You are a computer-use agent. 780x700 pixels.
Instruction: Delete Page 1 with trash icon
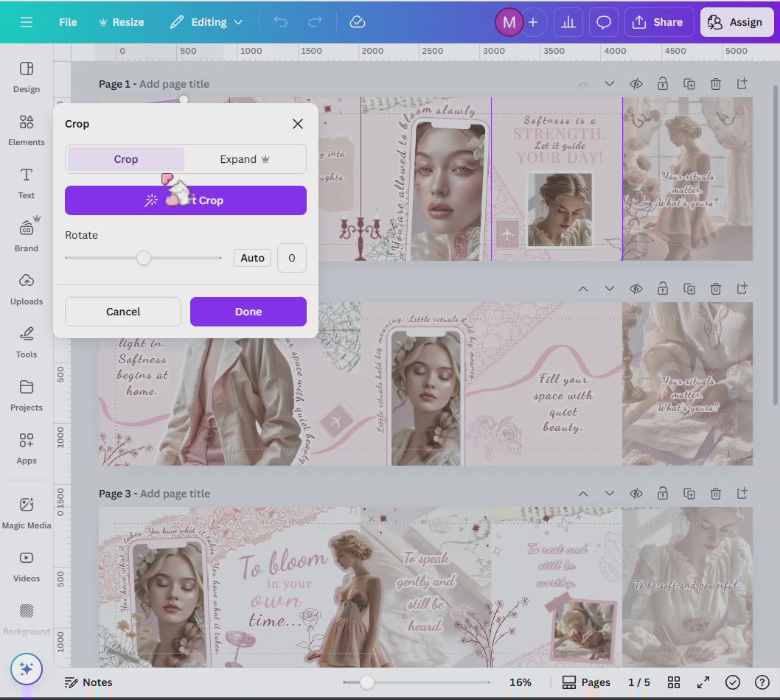[715, 84]
